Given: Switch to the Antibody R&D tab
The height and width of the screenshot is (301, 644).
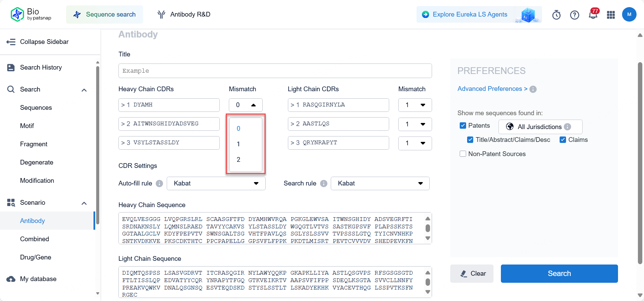Looking at the screenshot, I should tap(184, 15).
